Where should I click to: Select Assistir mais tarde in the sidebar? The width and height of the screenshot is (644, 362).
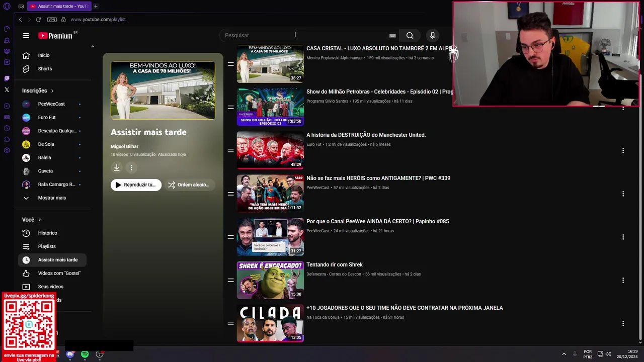coord(52,260)
